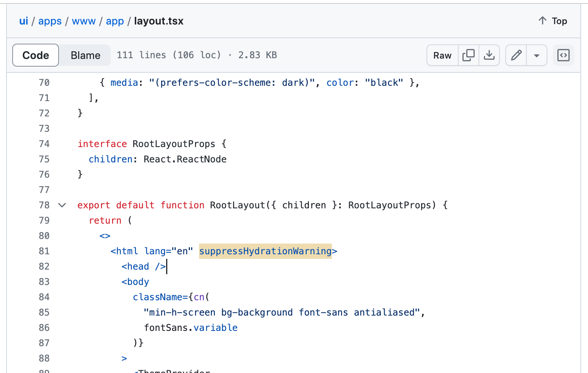Click highlighted suppressHydrationWarning text
This screenshot has width=588, height=373.
tap(265, 251)
